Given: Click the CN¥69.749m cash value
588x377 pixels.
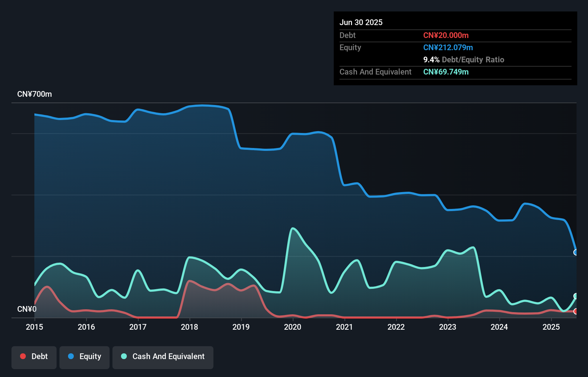Looking at the screenshot, I should [x=446, y=72].
